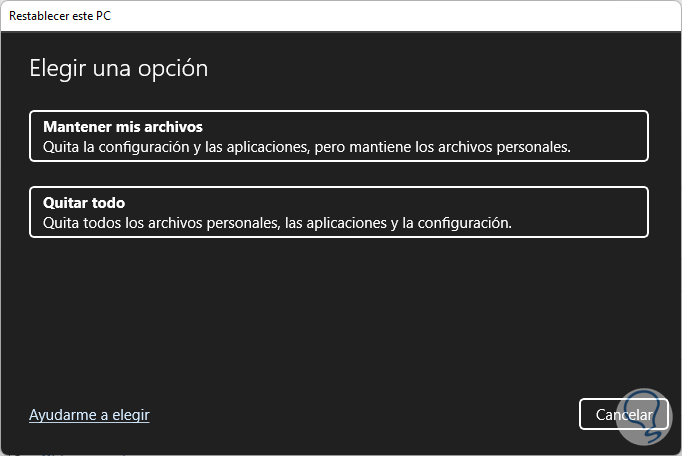Click the description mentioning "mantiene los archivos personales"
The height and width of the screenshot is (456, 682).
306,147
